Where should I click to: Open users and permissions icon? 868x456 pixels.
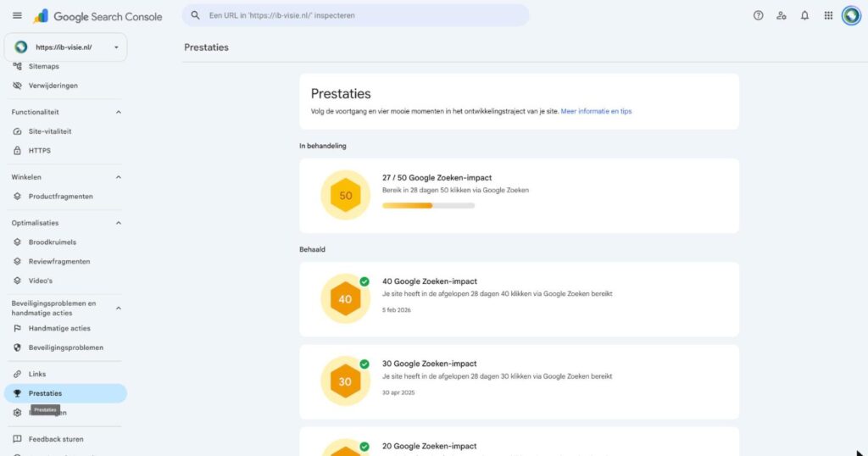[x=782, y=15]
